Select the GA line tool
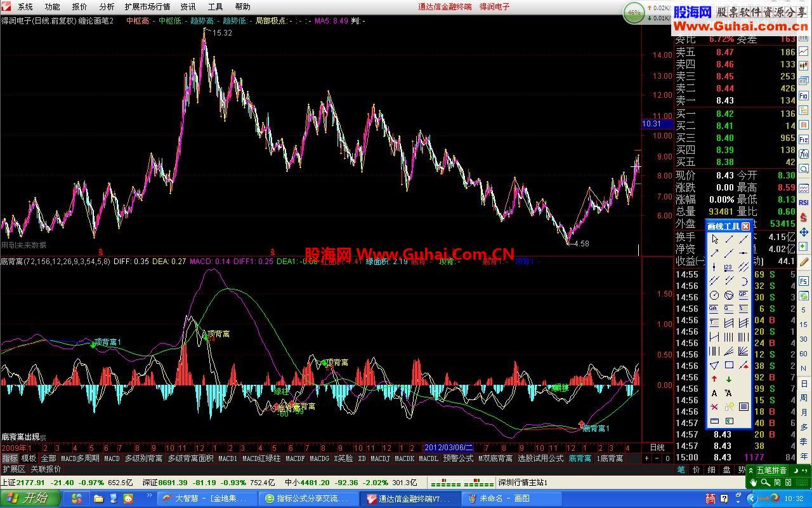 tap(714, 309)
